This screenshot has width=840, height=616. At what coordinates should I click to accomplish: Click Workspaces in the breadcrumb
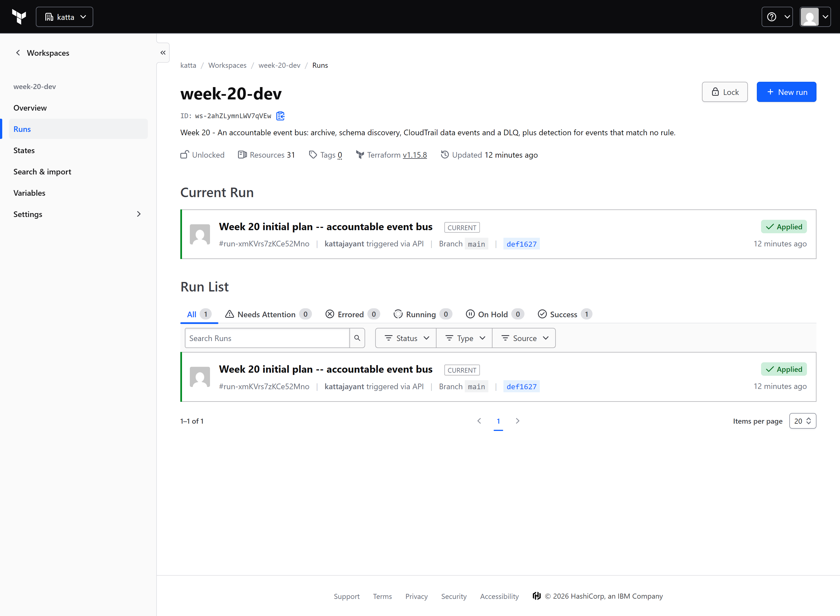227,65
